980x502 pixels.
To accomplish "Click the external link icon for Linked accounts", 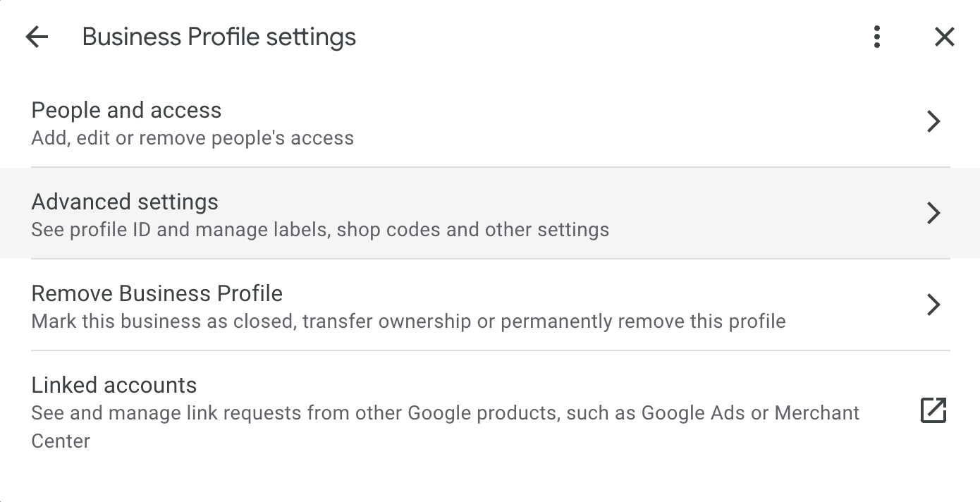I will click(x=933, y=410).
